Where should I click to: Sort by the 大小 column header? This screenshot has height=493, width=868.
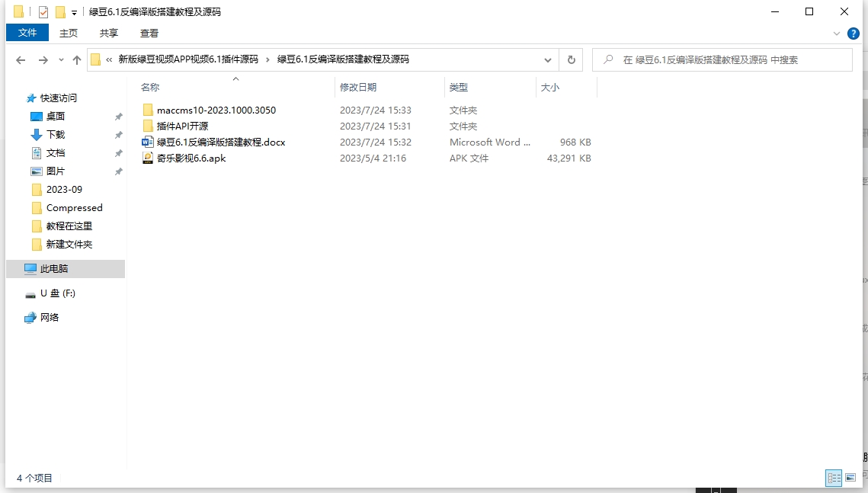[x=549, y=87]
